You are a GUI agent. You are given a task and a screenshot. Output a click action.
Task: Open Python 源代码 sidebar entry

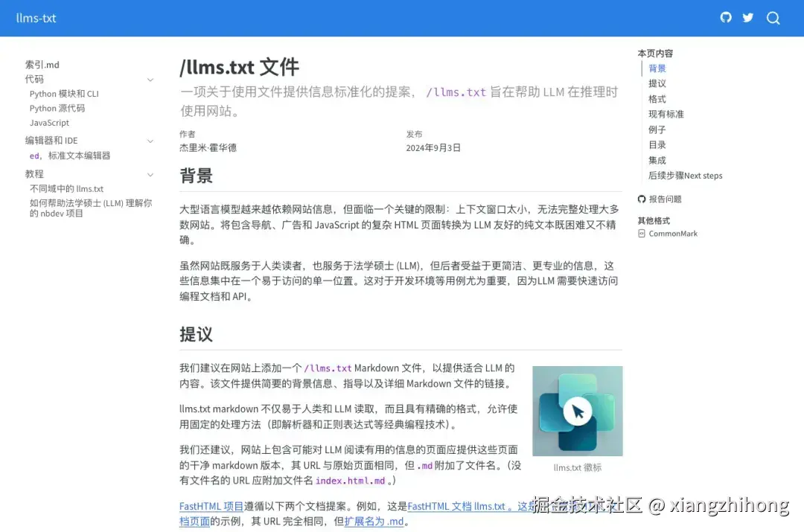click(x=57, y=108)
